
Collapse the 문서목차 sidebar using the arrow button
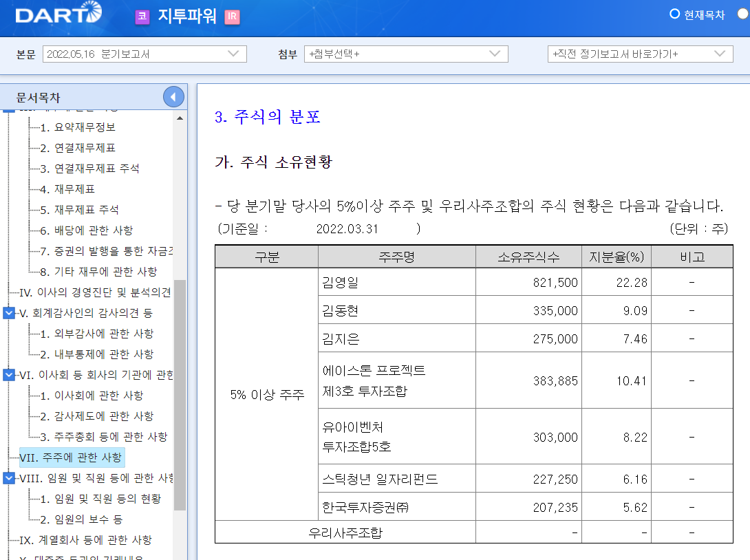point(175,96)
